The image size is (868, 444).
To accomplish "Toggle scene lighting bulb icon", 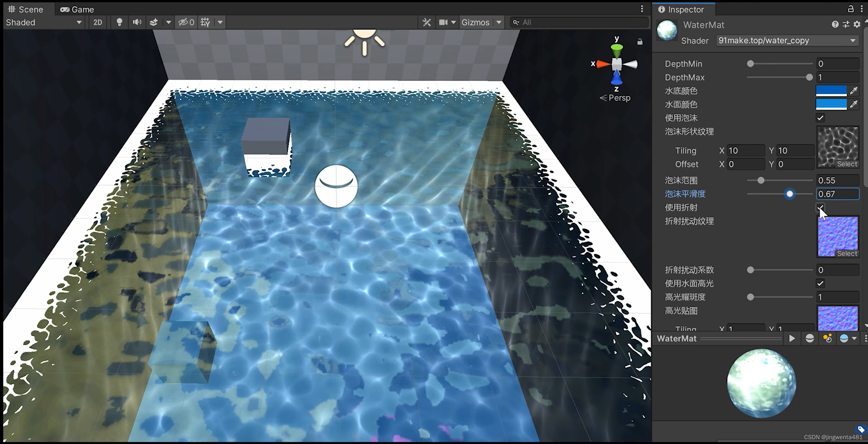I will (x=119, y=22).
